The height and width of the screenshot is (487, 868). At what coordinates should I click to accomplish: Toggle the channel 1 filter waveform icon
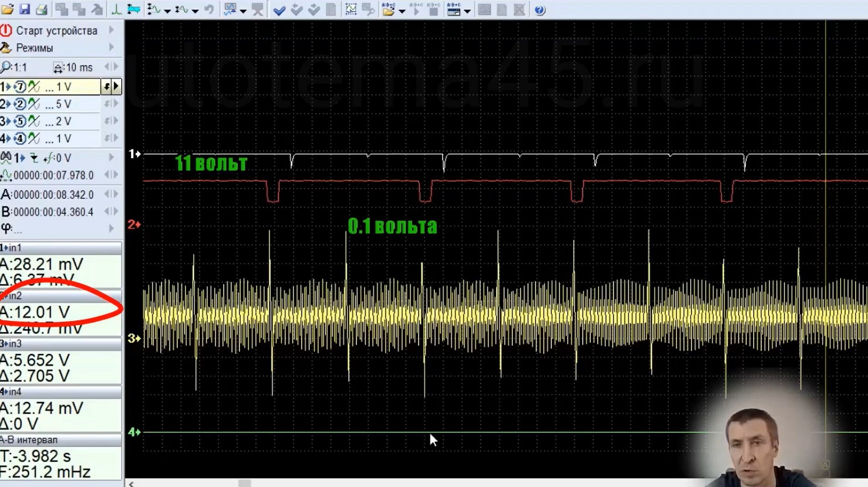pos(34,87)
